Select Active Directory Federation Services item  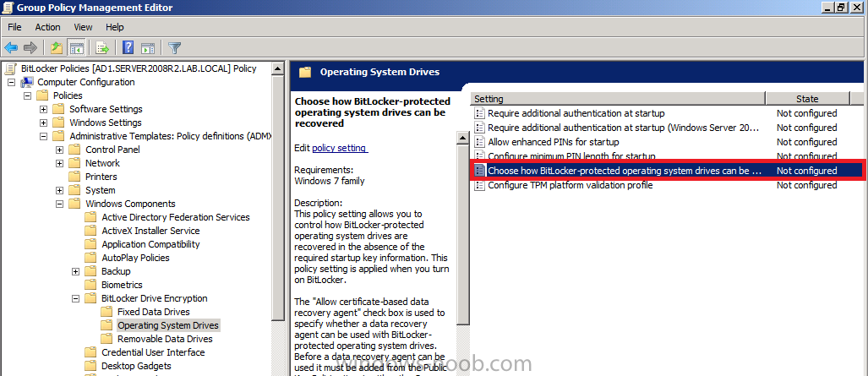[176, 217]
